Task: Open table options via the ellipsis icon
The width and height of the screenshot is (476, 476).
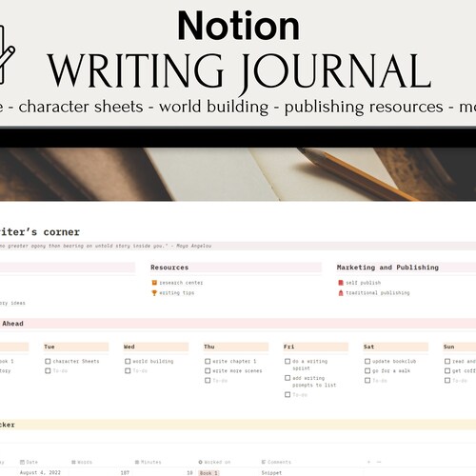Action: [379, 462]
